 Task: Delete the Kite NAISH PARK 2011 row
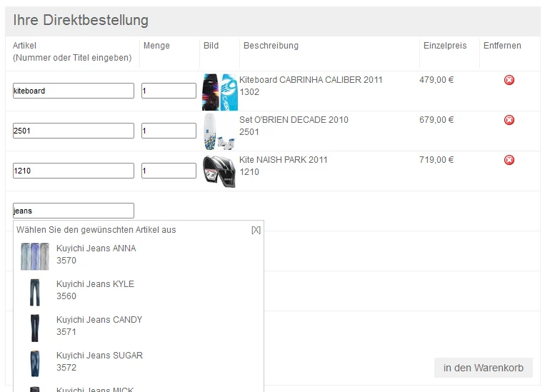click(509, 160)
